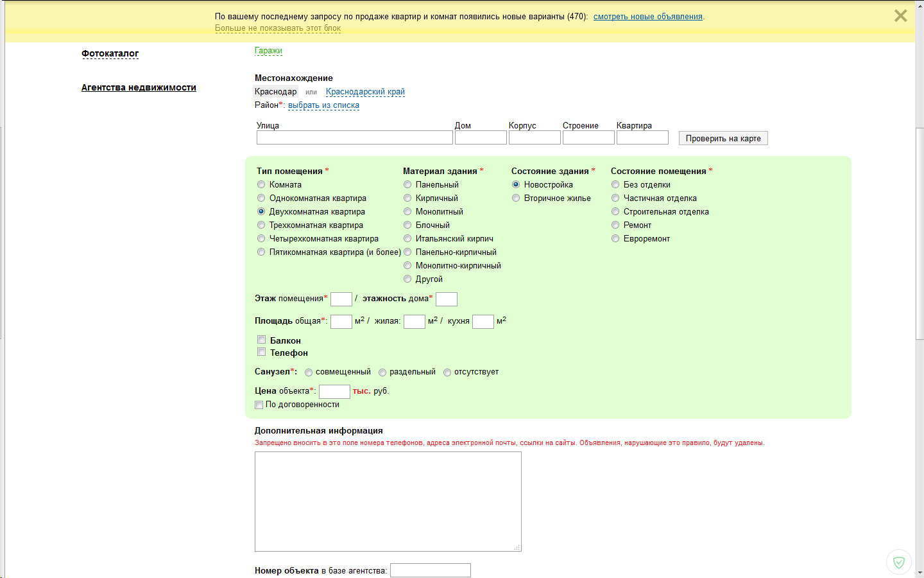Focus the жилая area field

pyautogui.click(x=415, y=321)
